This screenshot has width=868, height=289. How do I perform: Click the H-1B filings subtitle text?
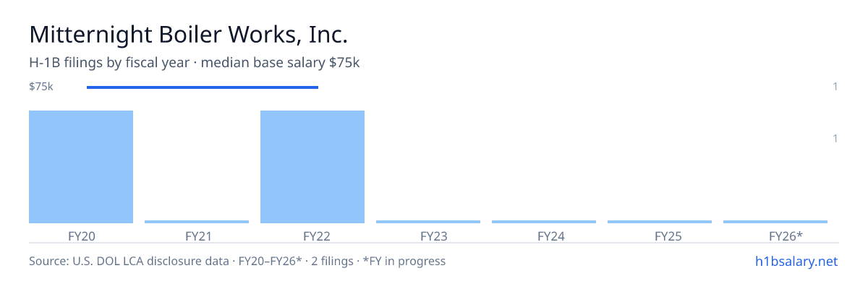(195, 62)
